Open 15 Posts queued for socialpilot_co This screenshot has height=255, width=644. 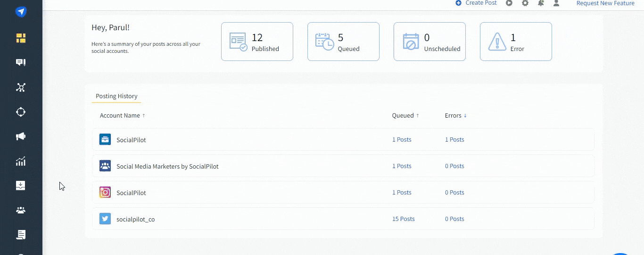(403, 219)
